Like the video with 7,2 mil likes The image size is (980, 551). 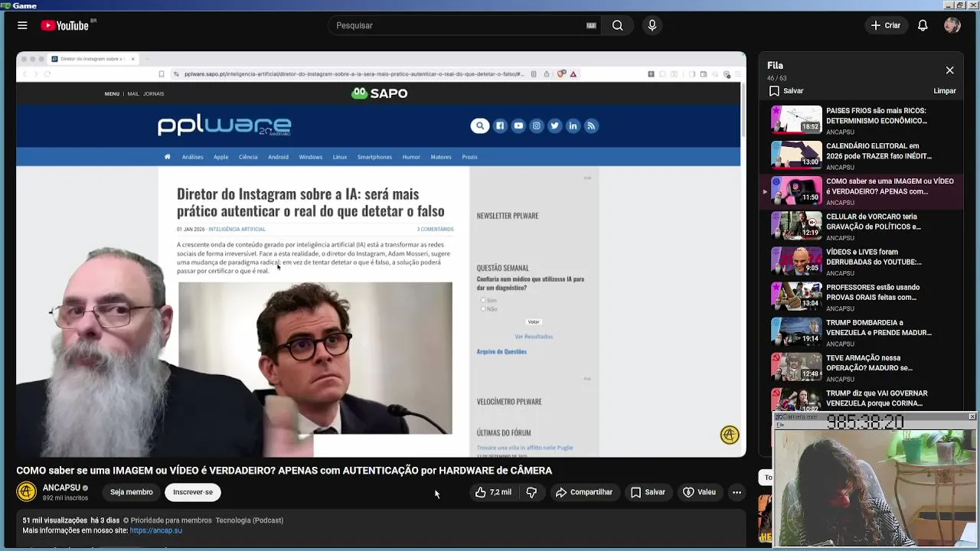[493, 492]
